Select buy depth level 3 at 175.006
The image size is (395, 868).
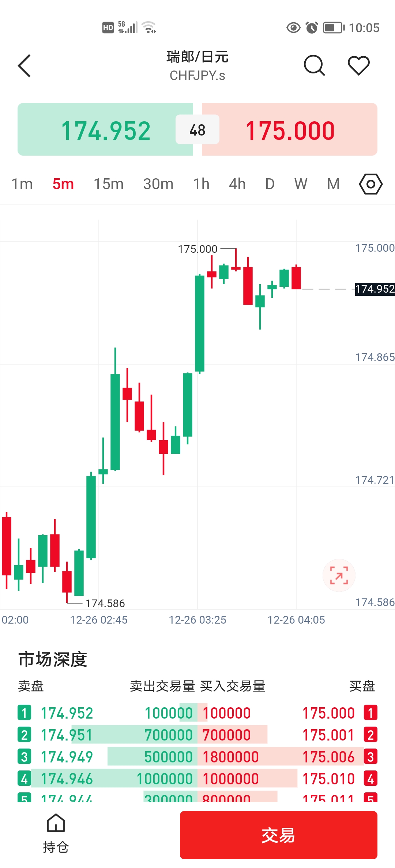pyautogui.click(x=328, y=757)
